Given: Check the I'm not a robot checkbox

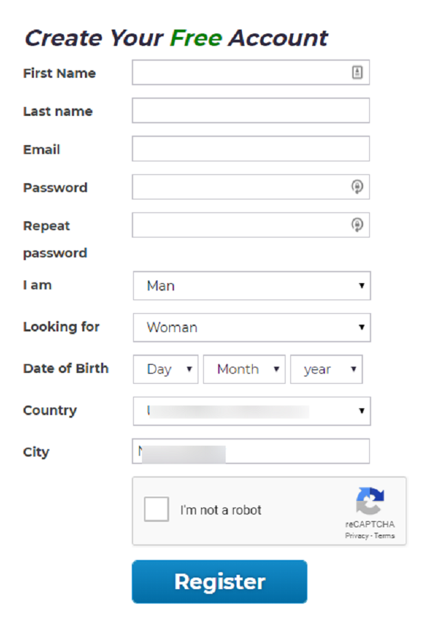Looking at the screenshot, I should pos(156,509).
